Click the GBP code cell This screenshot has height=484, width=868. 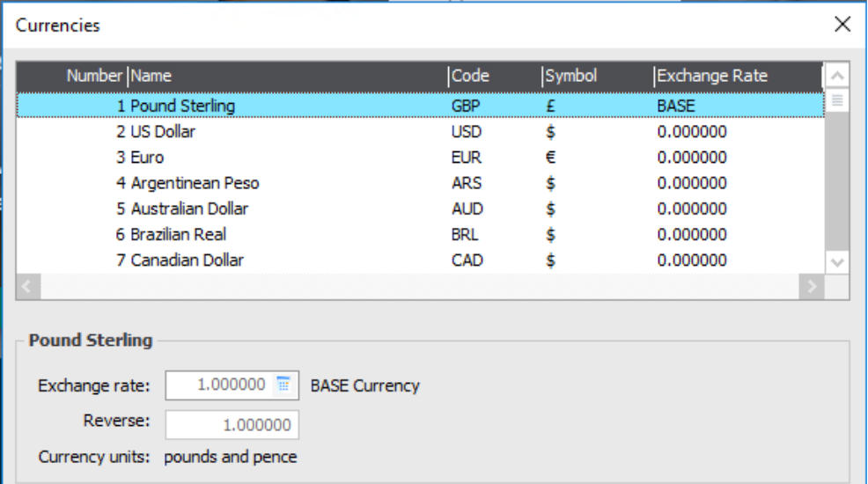[x=466, y=106]
